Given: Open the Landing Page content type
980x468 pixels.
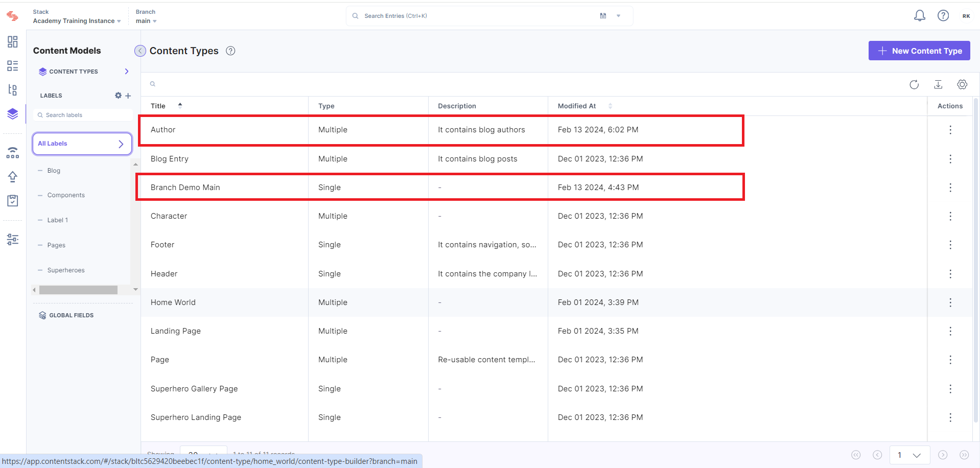Looking at the screenshot, I should (176, 331).
